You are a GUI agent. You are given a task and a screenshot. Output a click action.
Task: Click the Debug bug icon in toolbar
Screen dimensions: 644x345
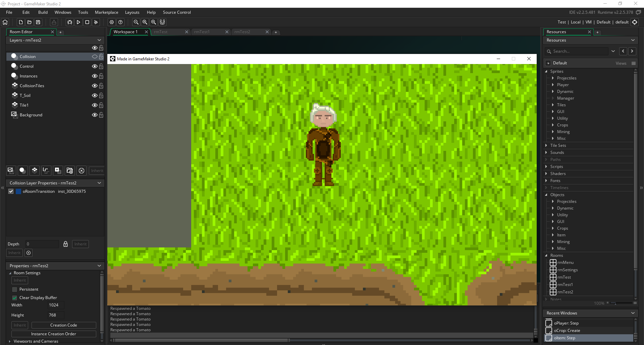70,22
